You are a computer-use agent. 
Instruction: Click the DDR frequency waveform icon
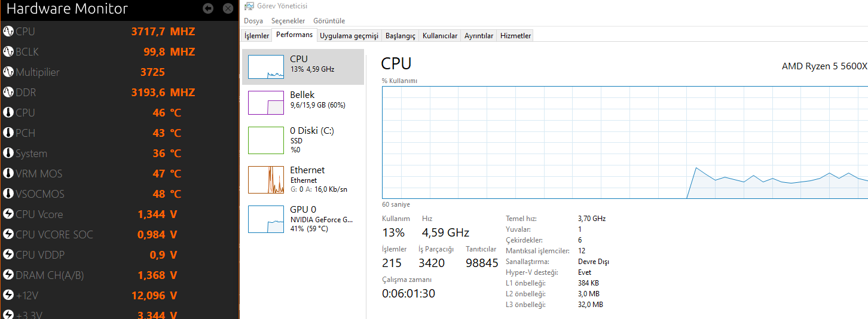pos(8,93)
